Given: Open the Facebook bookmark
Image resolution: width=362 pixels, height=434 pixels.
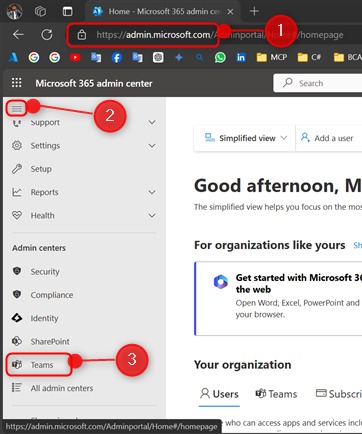Looking at the screenshot, I should (117, 58).
